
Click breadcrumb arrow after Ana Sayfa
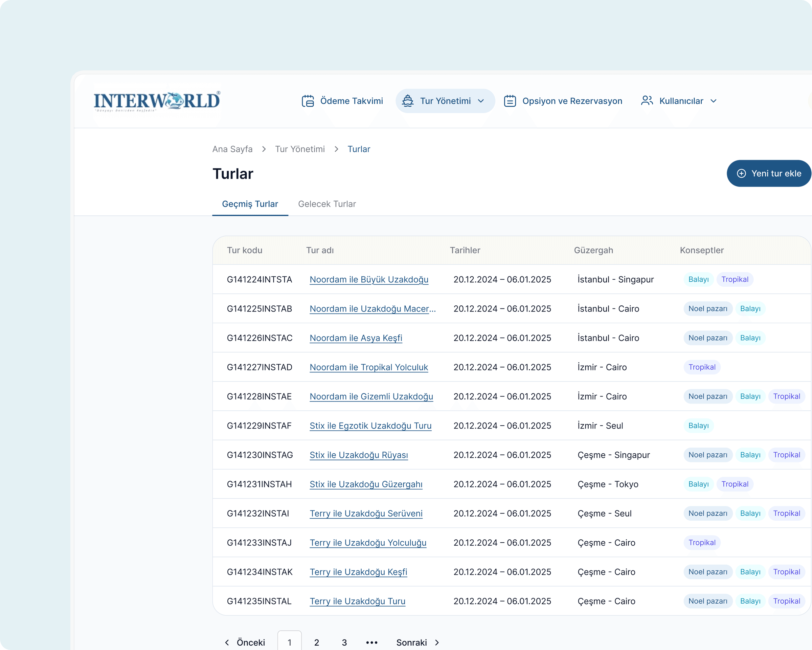tap(264, 149)
